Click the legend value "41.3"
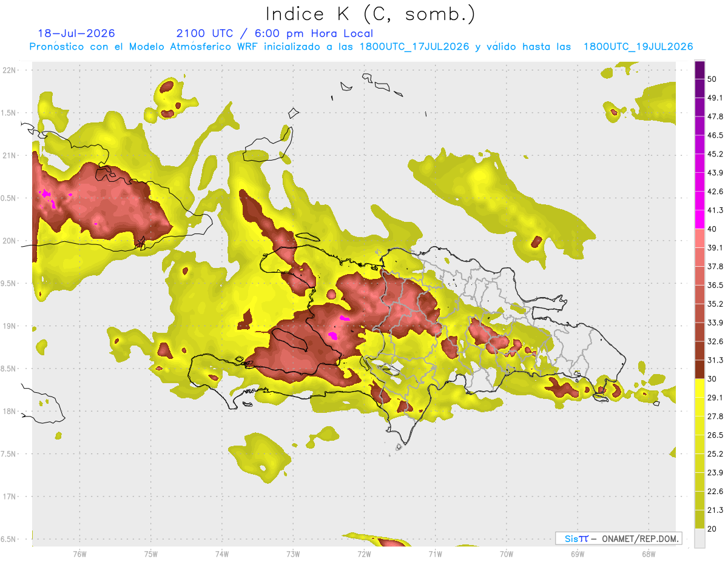728x562 pixels. (x=715, y=210)
